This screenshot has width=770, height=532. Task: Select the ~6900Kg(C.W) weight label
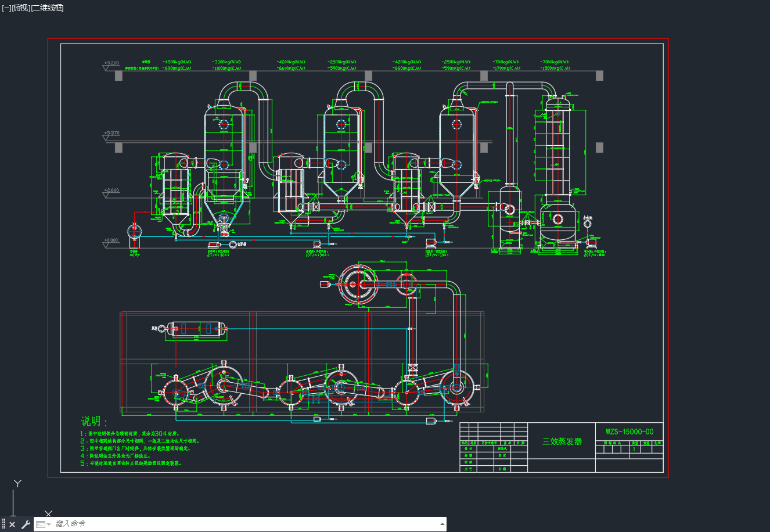(x=177, y=68)
